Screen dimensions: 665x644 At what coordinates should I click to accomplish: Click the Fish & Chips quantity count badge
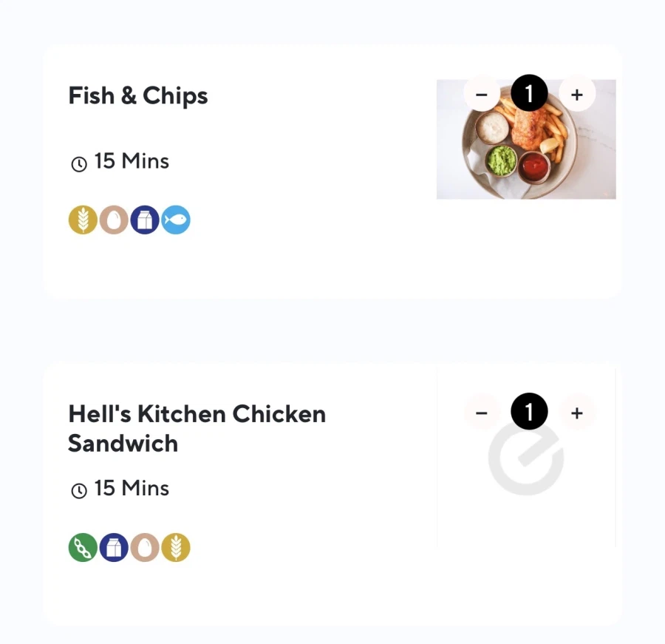529,95
